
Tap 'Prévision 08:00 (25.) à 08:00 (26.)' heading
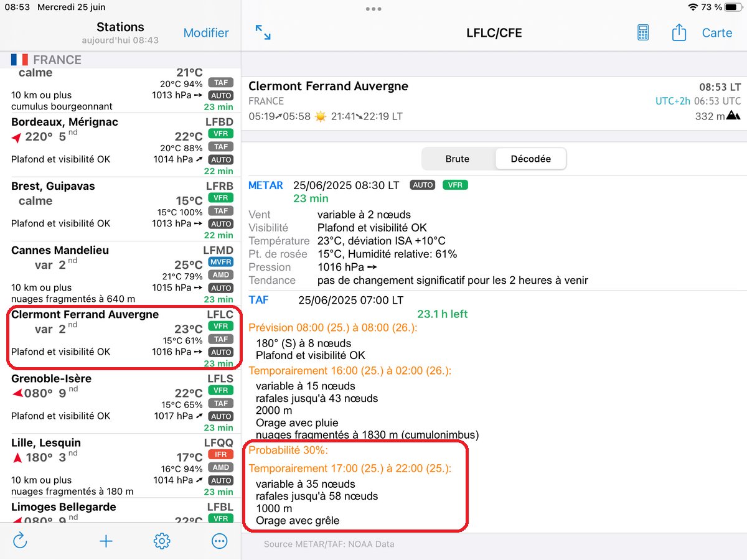click(333, 328)
